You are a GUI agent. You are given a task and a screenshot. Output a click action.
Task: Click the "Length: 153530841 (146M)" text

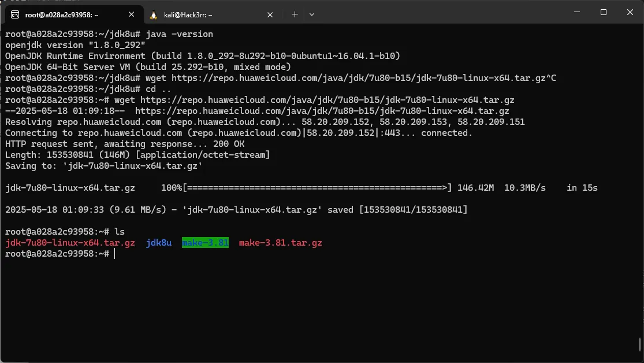[x=68, y=155]
